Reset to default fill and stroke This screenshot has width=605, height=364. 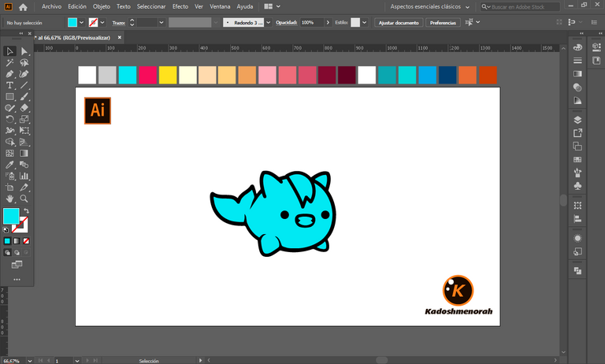[x=6, y=230]
